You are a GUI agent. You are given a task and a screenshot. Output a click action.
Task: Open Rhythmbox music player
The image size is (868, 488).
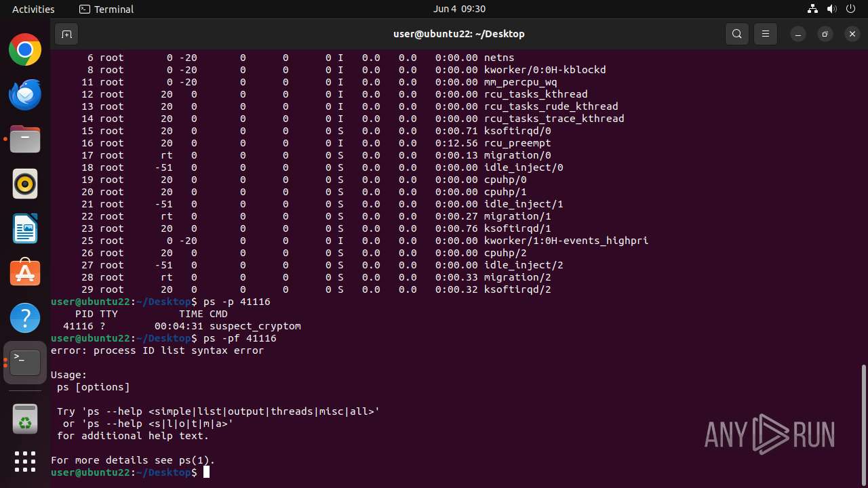[25, 184]
